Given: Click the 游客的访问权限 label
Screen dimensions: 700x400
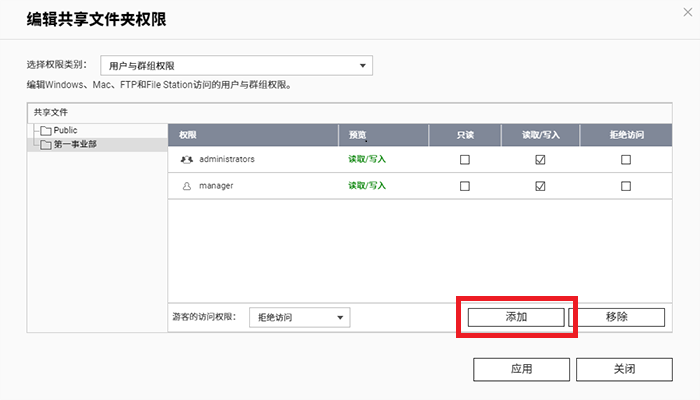Looking at the screenshot, I should 204,317.
